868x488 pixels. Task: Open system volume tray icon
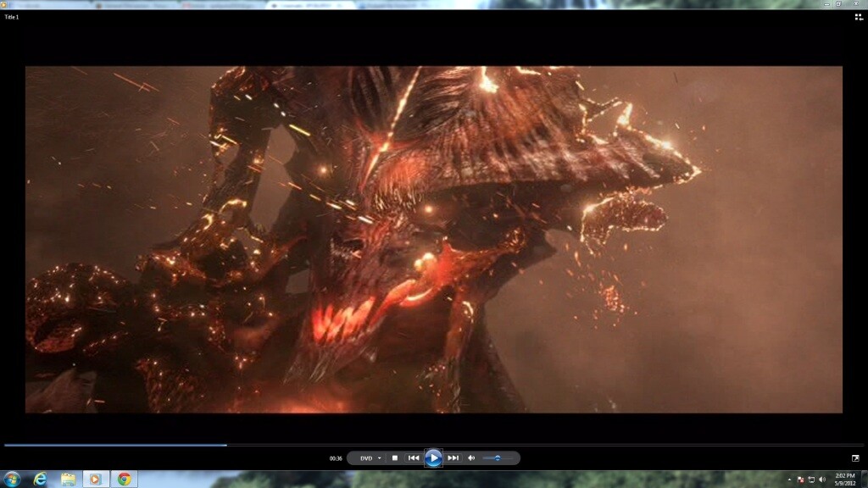822,480
